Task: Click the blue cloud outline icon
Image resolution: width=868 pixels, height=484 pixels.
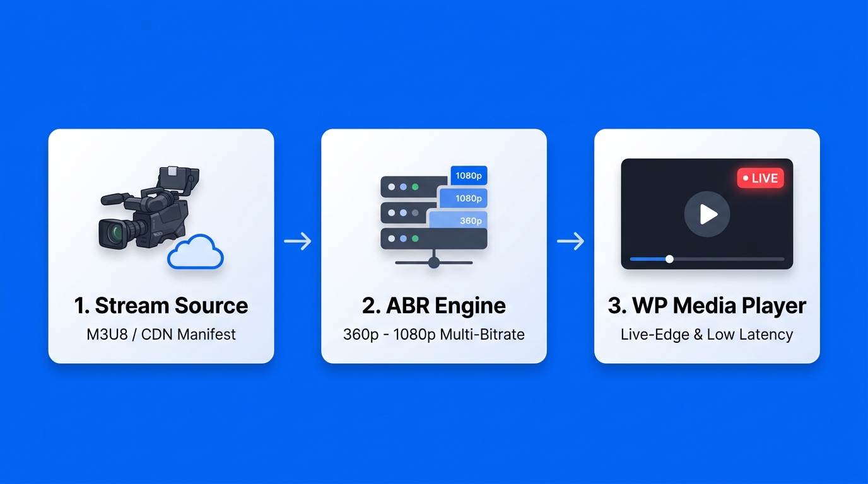Action: [x=196, y=251]
